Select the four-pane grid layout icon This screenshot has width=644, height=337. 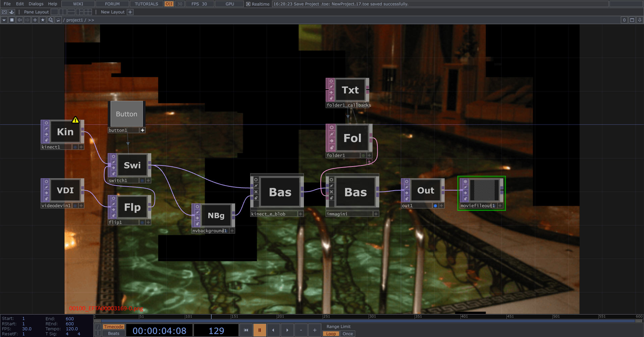click(x=88, y=12)
